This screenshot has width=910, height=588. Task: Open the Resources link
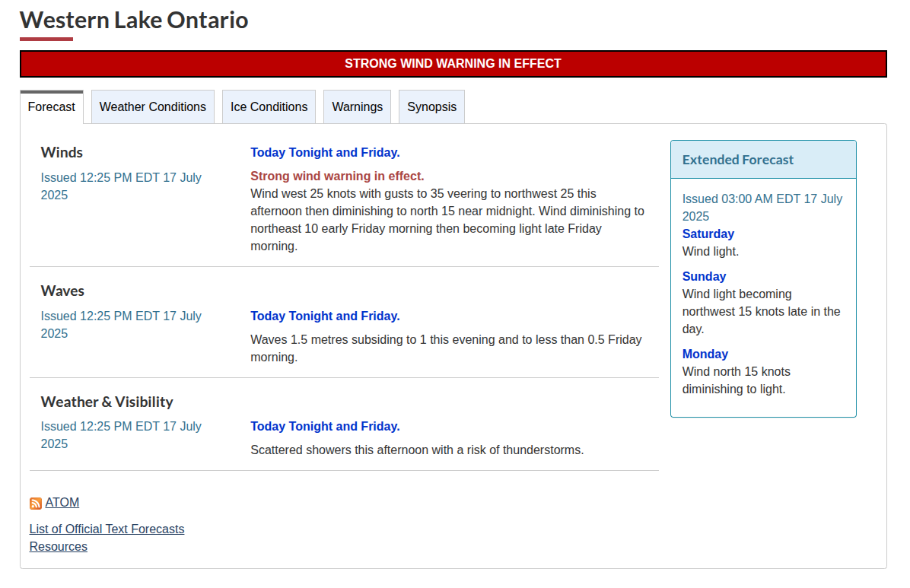point(58,546)
